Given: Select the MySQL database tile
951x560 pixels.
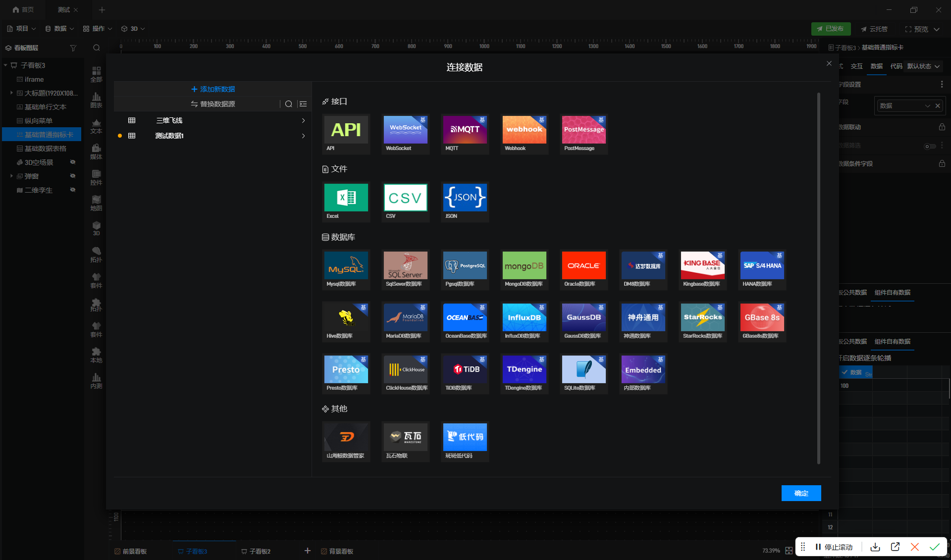Looking at the screenshot, I should (x=346, y=269).
